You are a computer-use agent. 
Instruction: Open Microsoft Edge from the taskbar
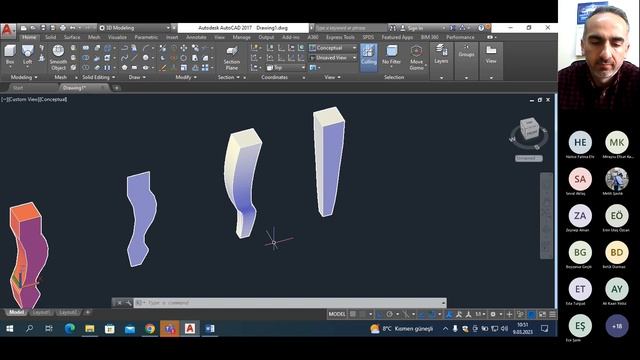(x=70, y=329)
